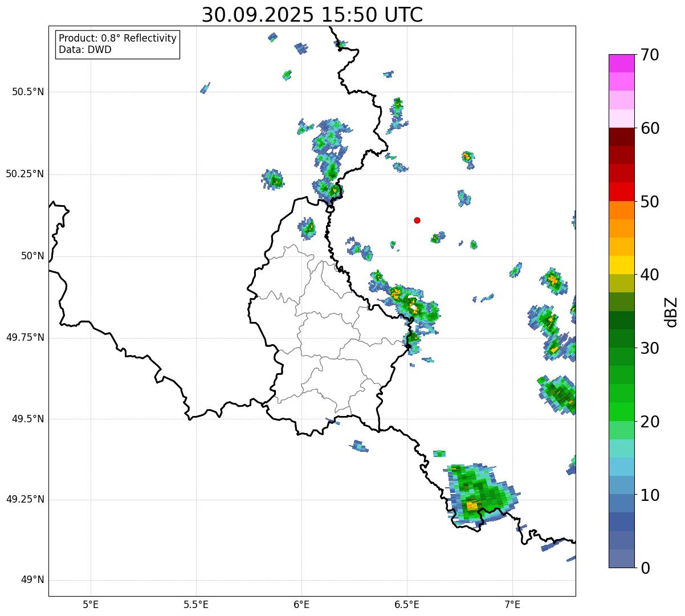Click the 7°E longitude label
This screenshot has width=685, height=616.
(513, 604)
